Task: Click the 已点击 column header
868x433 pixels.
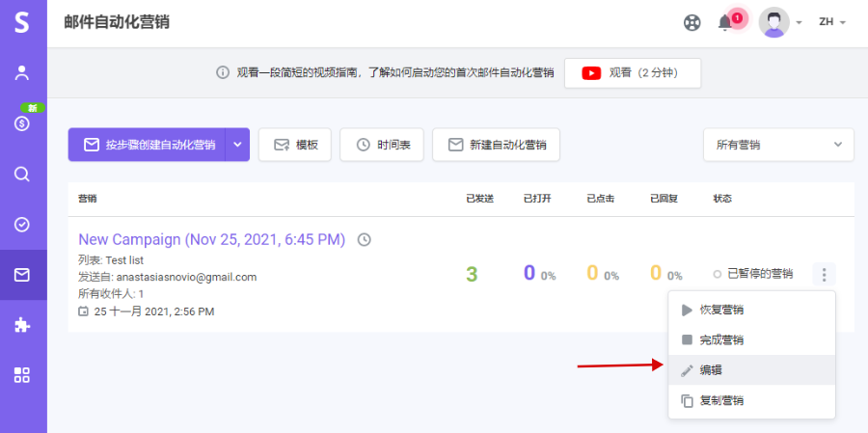Action: point(601,199)
